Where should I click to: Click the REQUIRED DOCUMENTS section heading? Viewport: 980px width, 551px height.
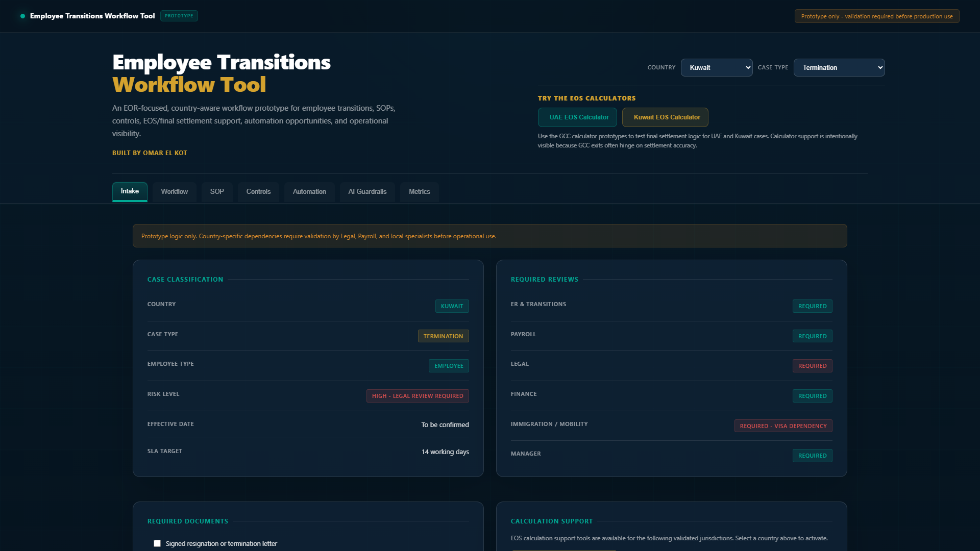(188, 521)
